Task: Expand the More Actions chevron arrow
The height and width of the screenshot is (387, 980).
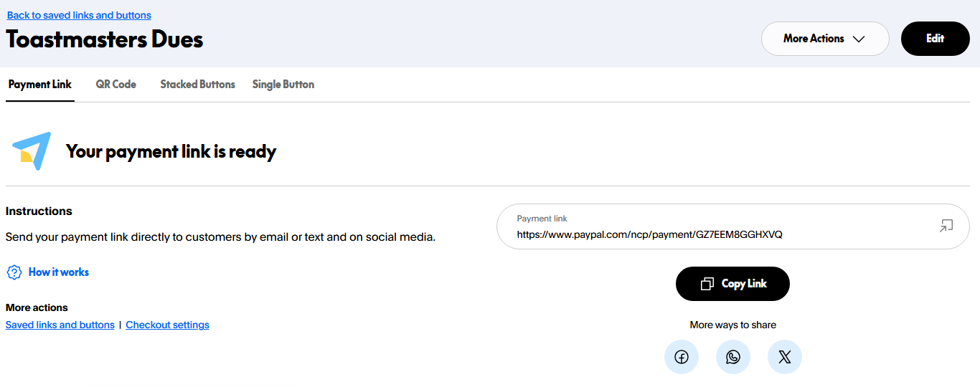Action: coord(859,39)
